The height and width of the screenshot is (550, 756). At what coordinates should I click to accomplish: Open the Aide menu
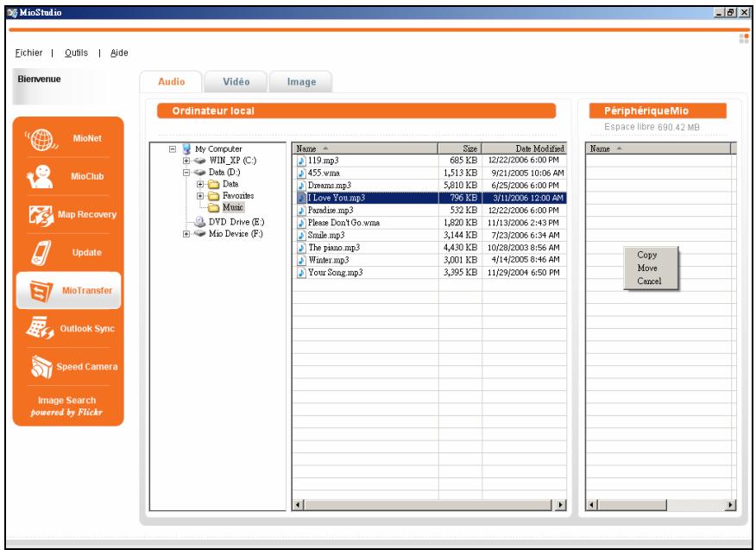(x=119, y=53)
